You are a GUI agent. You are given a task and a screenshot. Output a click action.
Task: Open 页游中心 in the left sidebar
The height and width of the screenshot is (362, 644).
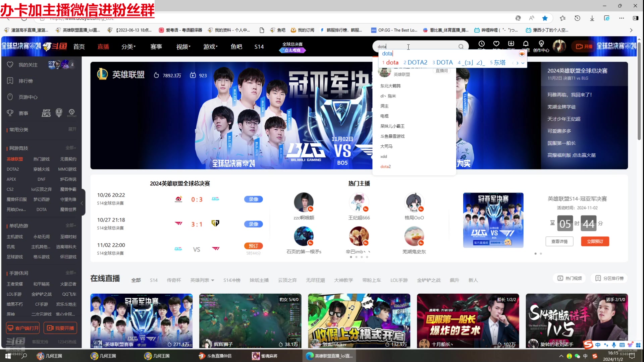28,97
